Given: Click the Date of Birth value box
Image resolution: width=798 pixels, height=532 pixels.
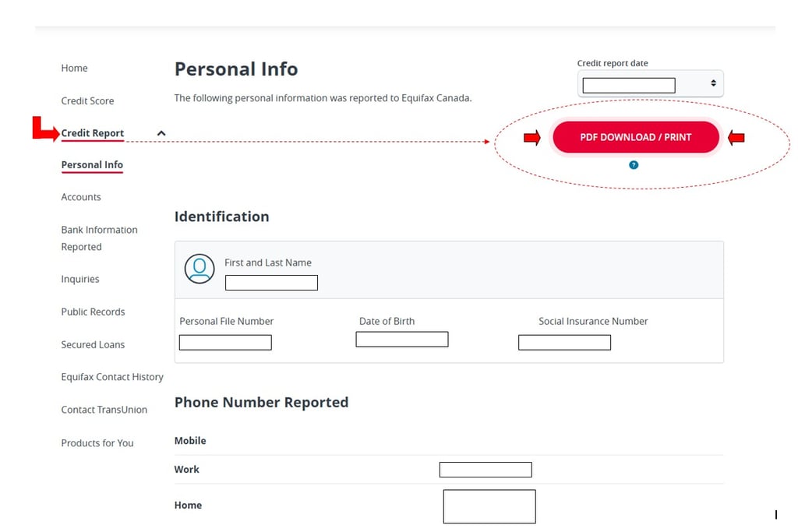Looking at the screenshot, I should point(402,340).
